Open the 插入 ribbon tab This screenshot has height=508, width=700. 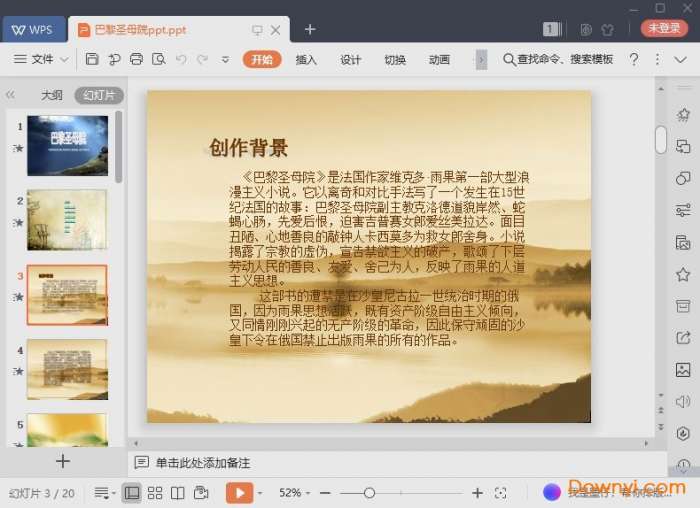point(306,60)
